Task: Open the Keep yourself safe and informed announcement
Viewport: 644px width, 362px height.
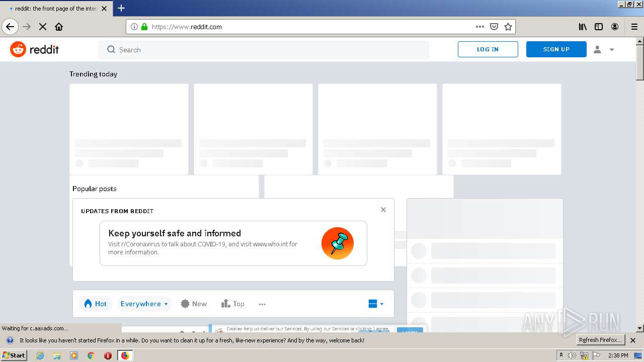Action: coord(233,243)
